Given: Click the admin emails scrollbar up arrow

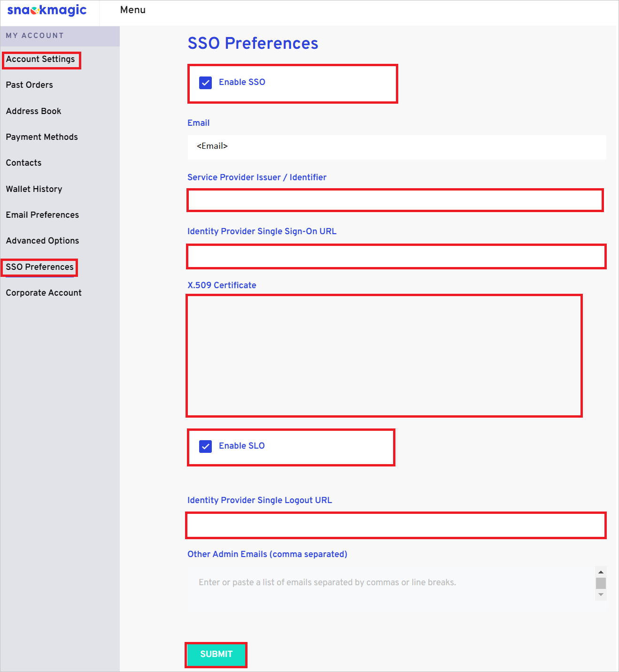Looking at the screenshot, I should pyautogui.click(x=601, y=572).
